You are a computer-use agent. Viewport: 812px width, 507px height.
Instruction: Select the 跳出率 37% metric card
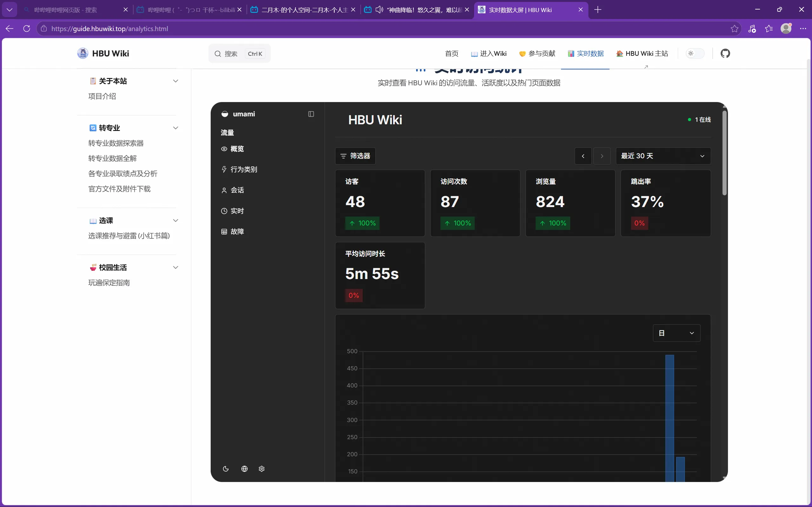(x=666, y=203)
